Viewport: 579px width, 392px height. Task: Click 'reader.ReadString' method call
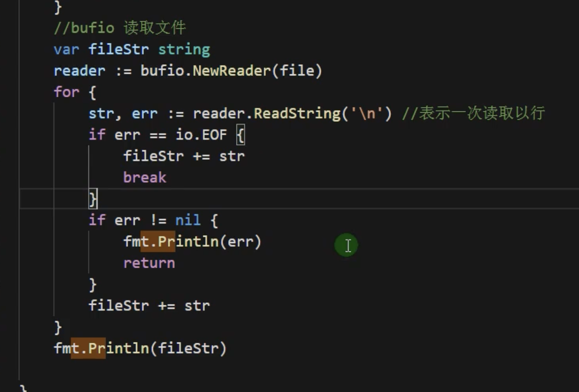click(267, 113)
